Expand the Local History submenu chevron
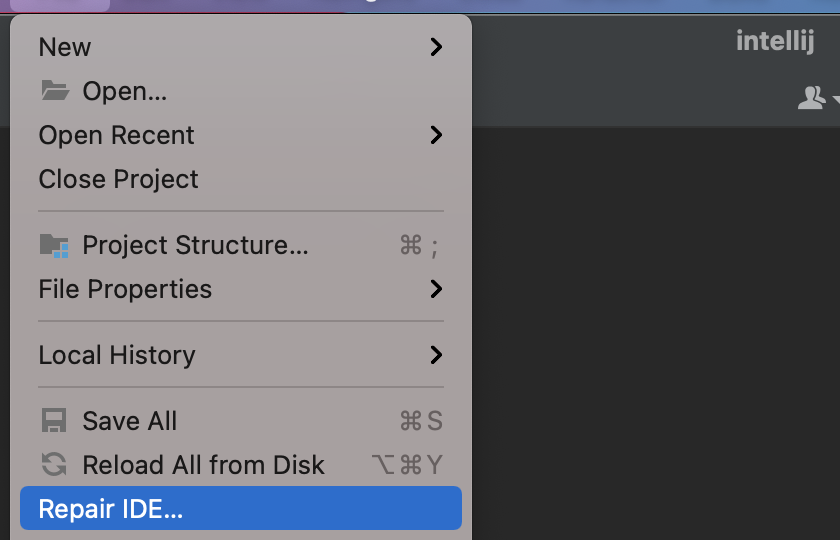 pyautogui.click(x=437, y=355)
